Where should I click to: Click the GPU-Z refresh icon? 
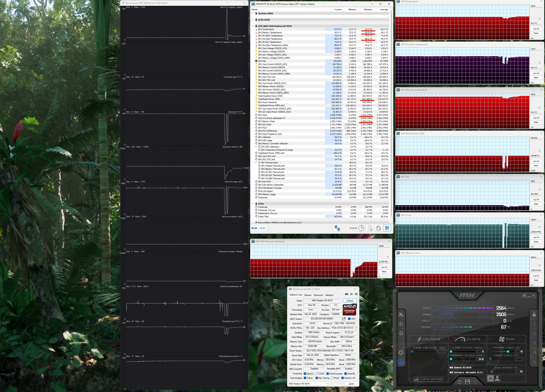351,294
